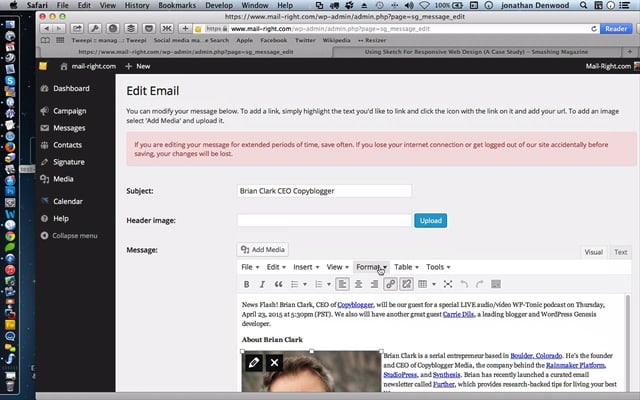
Task: Click the remove link icon
Action: (407, 284)
